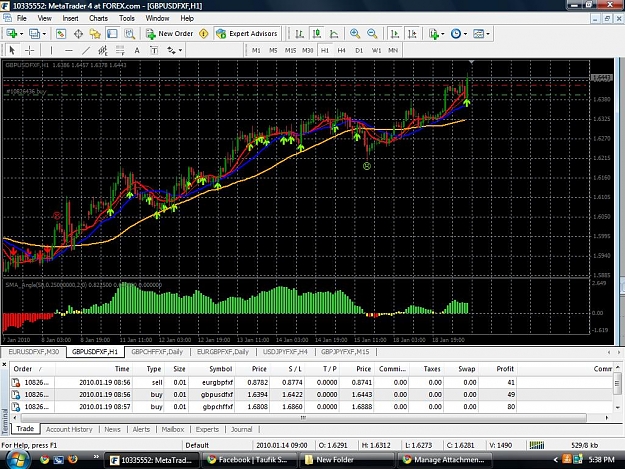Image resolution: width=625 pixels, height=469 pixels.
Task: Switch timeframe to D1
Action: point(359,50)
